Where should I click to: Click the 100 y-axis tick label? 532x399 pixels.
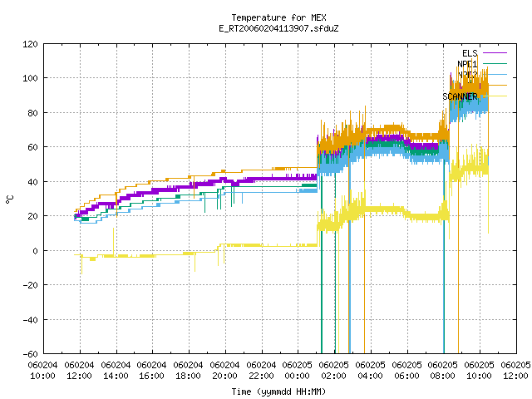(x=30, y=78)
